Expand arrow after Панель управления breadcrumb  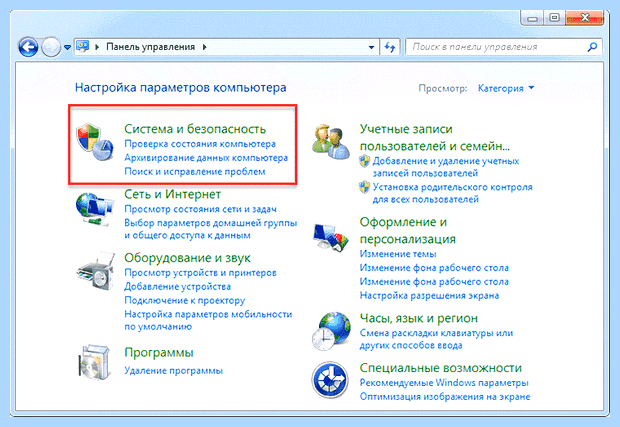click(x=204, y=47)
